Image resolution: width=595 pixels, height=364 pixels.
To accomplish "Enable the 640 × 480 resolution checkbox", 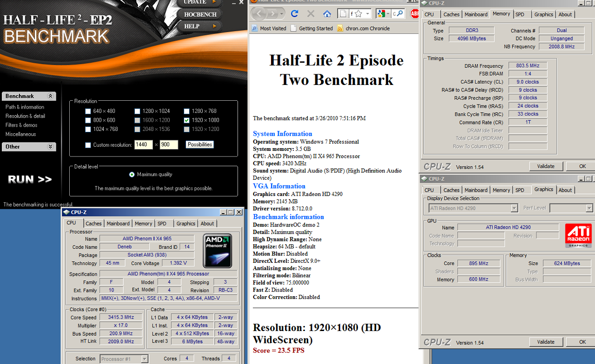I will [x=88, y=111].
